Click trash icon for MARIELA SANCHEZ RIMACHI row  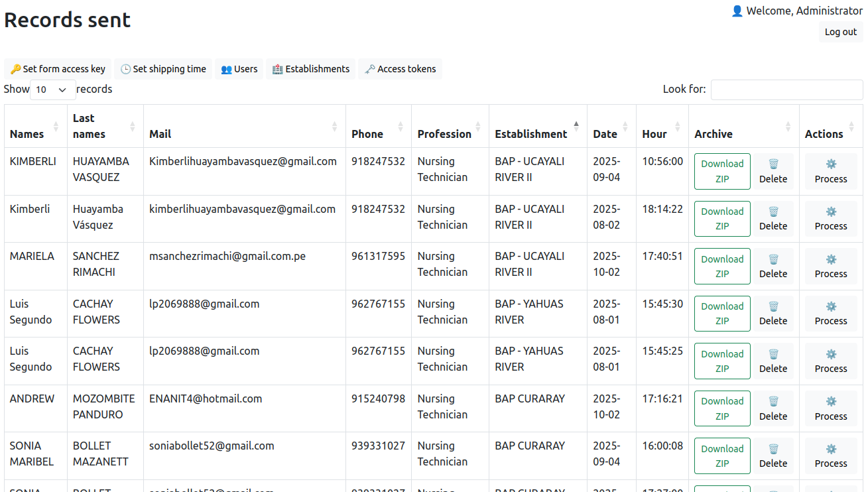coord(773,259)
